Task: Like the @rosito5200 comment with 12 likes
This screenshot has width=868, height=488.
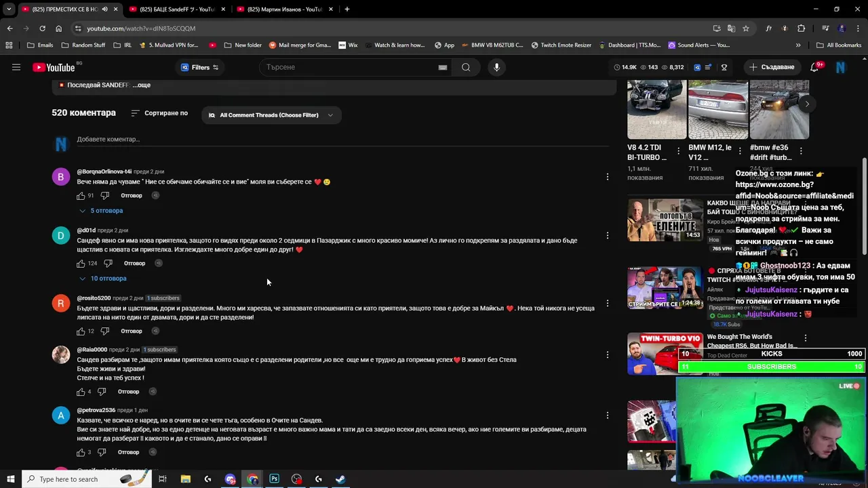Action: 81,331
